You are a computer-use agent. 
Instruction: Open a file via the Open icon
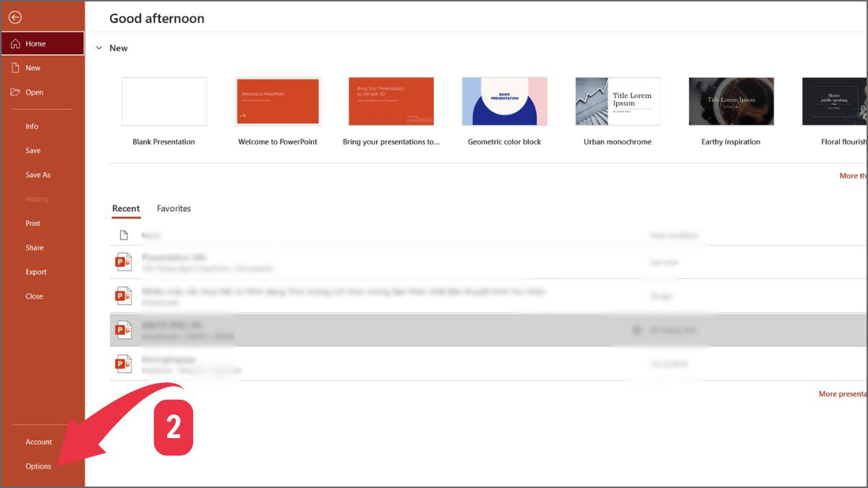pyautogui.click(x=16, y=92)
